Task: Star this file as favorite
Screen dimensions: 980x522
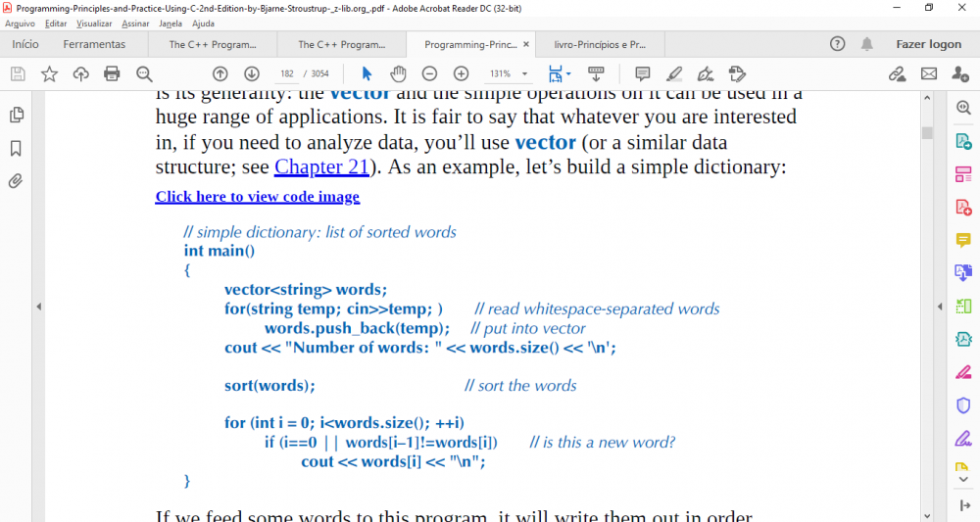Action: click(x=49, y=73)
